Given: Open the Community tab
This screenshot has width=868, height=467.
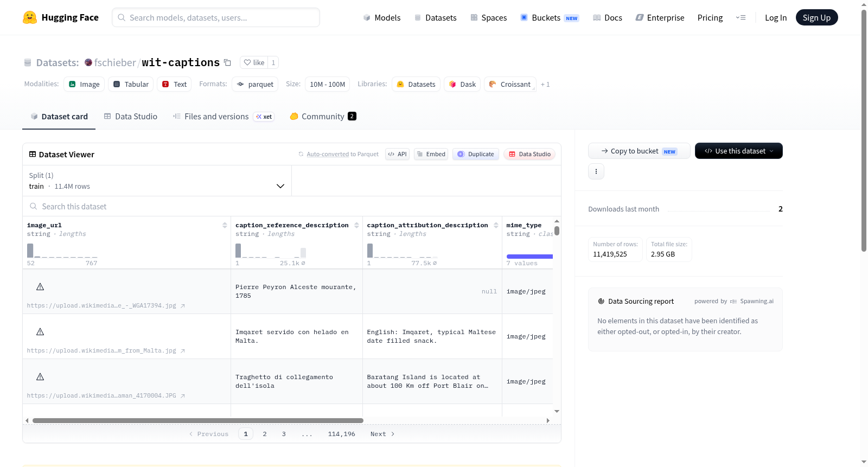Looking at the screenshot, I should 323,116.
